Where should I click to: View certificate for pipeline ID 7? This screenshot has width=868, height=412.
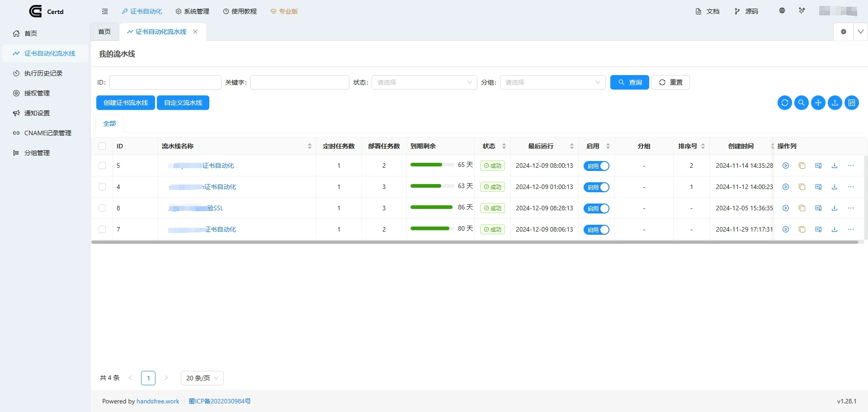(818, 229)
